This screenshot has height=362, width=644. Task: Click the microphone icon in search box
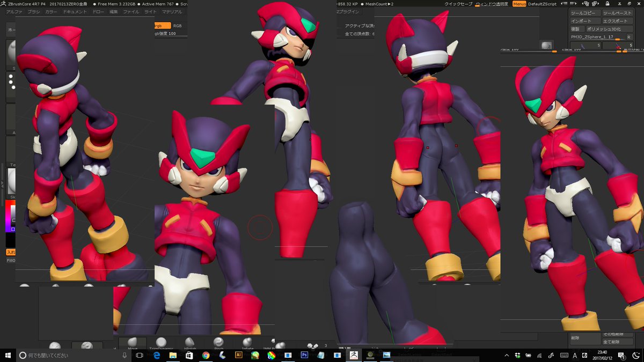tap(125, 355)
